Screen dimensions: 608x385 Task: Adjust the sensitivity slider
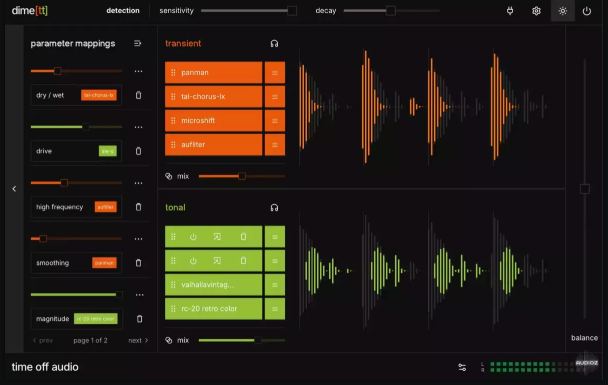click(249, 11)
